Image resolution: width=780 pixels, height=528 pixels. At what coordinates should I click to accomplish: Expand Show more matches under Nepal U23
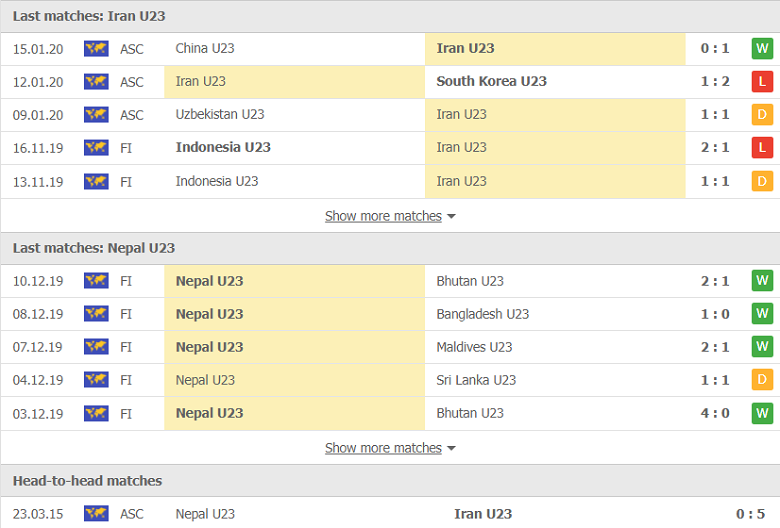(383, 448)
